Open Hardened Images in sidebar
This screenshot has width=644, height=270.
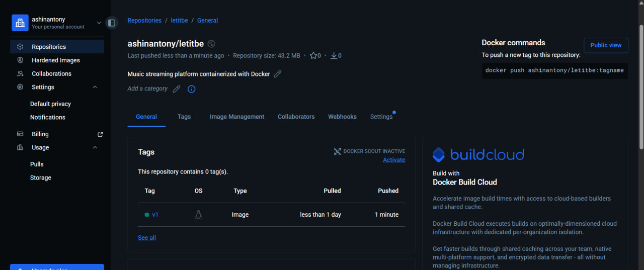[57, 60]
